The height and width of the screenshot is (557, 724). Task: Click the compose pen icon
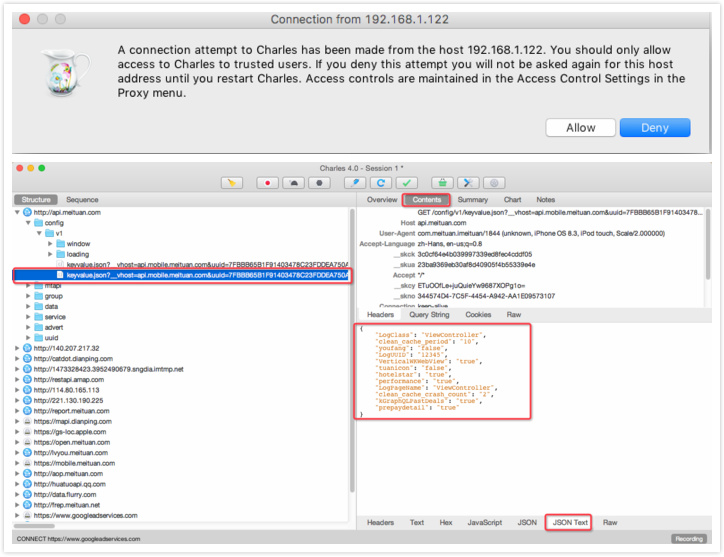pos(355,183)
